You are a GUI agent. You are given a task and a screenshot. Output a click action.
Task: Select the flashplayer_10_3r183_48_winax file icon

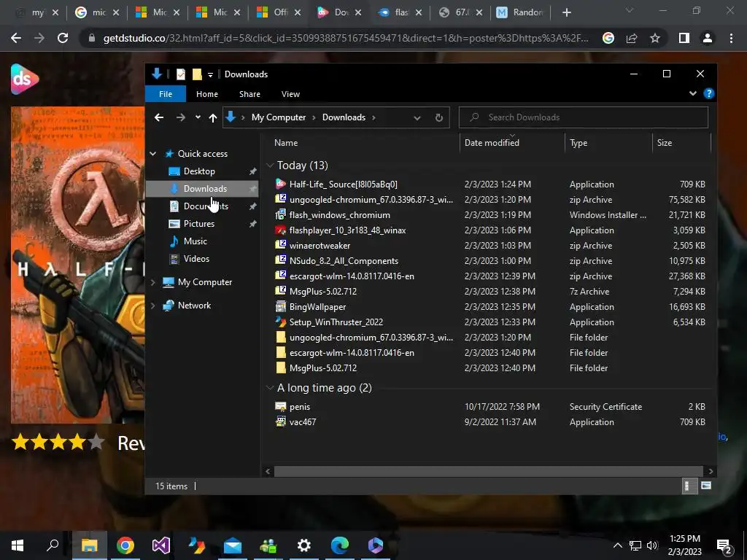click(x=281, y=230)
